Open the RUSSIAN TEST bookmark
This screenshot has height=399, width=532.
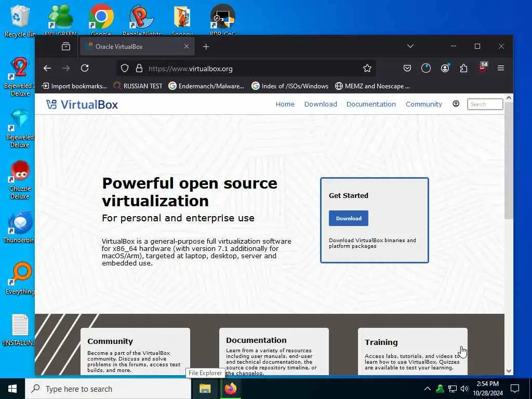tap(138, 86)
